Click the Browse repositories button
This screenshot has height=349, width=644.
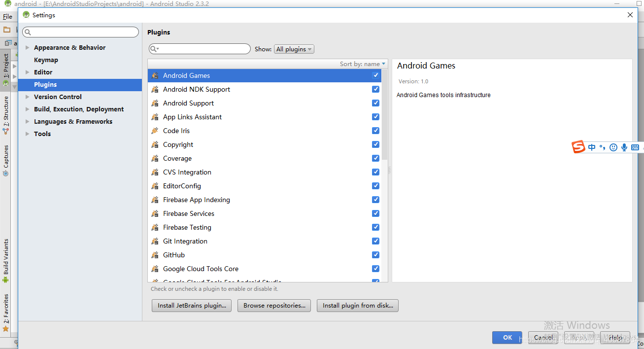pyautogui.click(x=274, y=306)
